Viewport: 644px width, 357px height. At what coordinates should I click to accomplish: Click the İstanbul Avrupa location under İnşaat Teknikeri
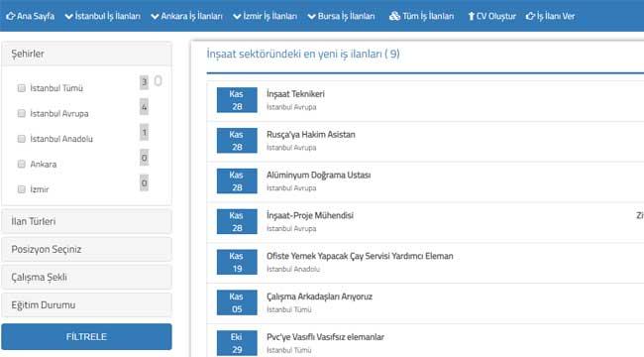[x=291, y=107]
